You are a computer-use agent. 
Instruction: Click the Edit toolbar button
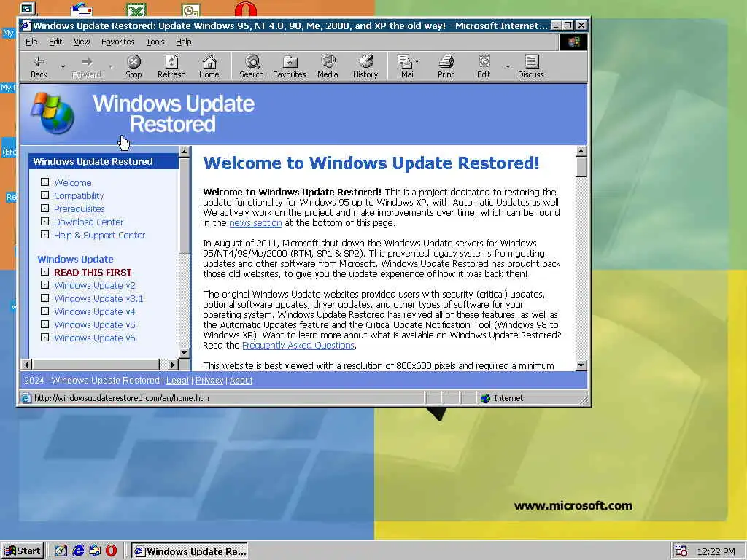pos(484,66)
